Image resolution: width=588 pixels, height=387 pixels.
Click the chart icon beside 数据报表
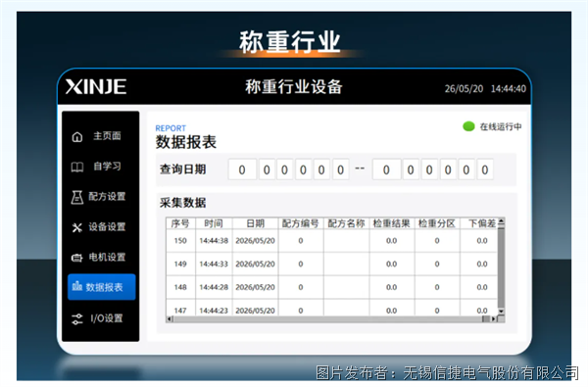76,286
